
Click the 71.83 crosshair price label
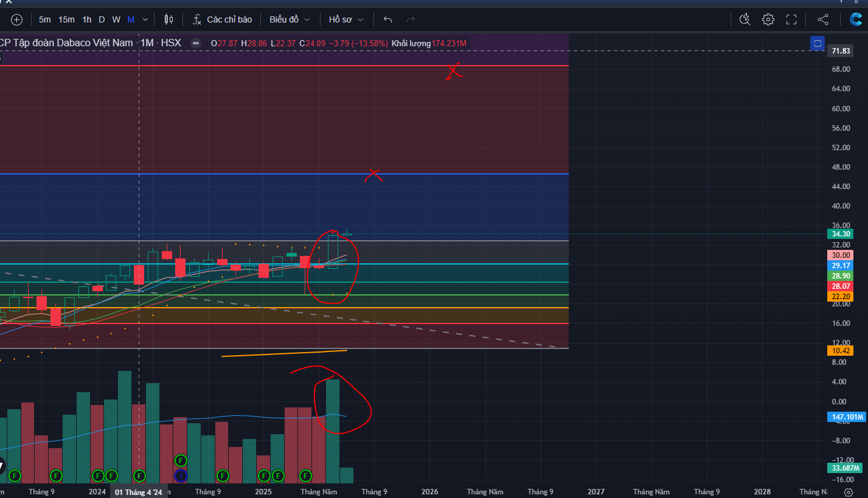[841, 51]
